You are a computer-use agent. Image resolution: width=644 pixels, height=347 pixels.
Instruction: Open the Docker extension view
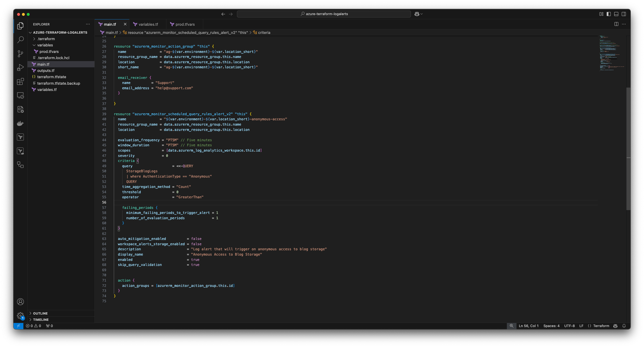[x=20, y=123]
